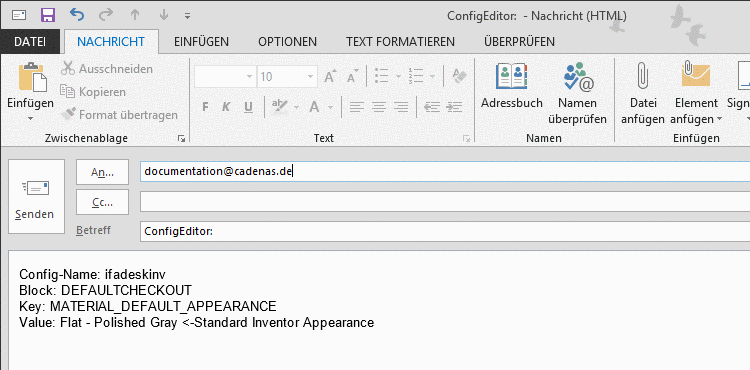
Task: Open the numbering style dropdown arrow
Action: point(432,76)
